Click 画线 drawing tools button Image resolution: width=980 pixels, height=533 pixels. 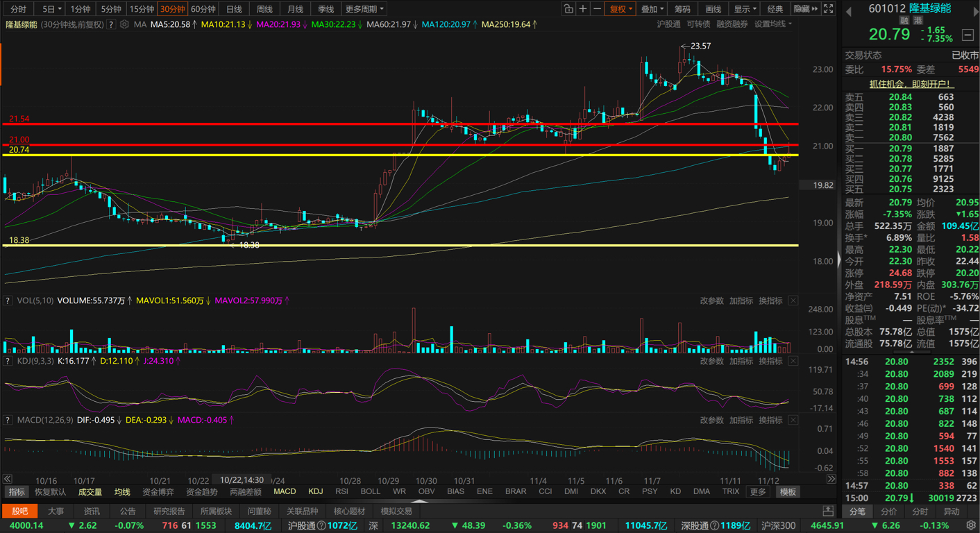coord(713,9)
